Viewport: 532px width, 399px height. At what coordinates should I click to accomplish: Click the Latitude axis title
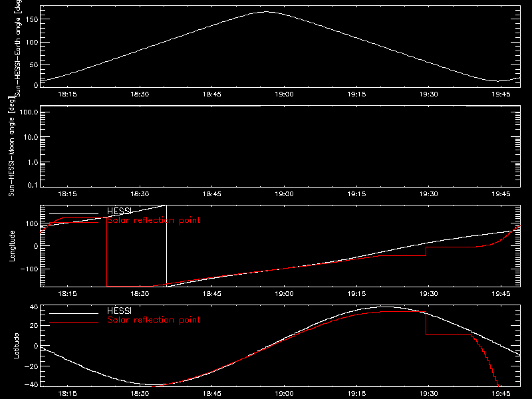(x=16, y=346)
